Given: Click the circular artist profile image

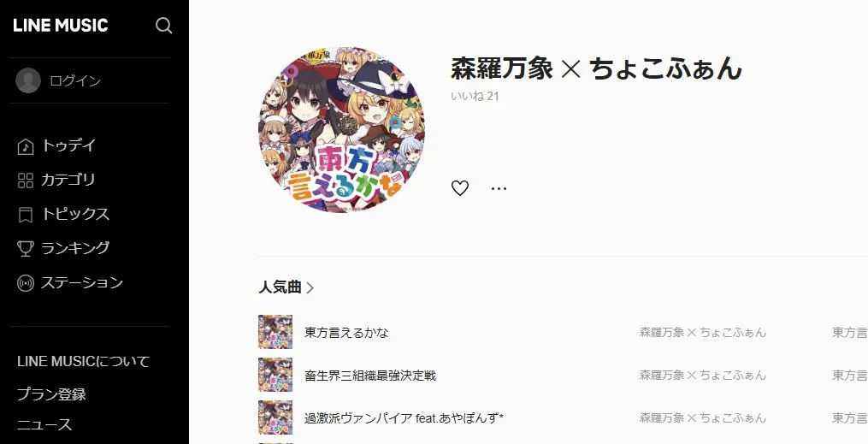Looking at the screenshot, I should click(x=342, y=130).
